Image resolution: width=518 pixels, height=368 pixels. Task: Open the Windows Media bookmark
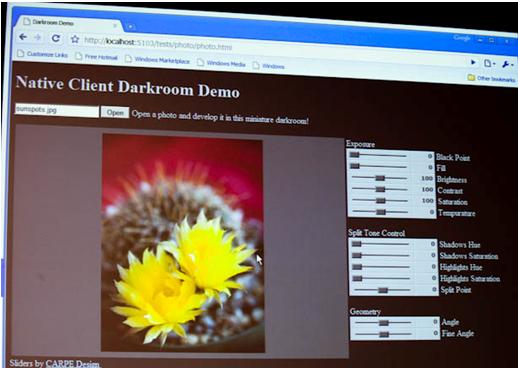point(222,63)
